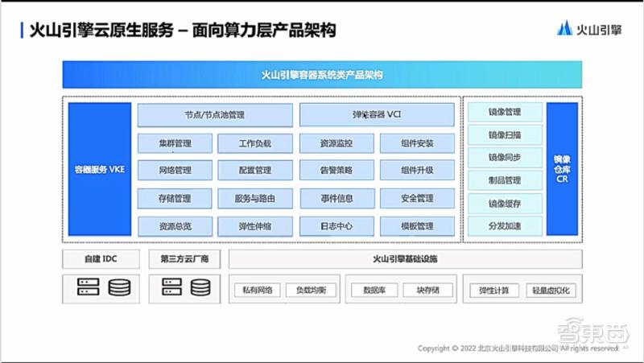Click the 节点/节点池管理 box

[215, 115]
